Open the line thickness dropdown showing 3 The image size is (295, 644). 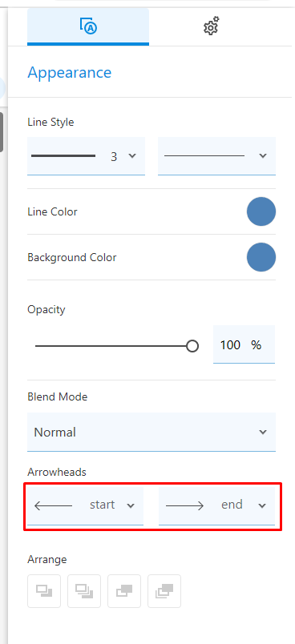click(86, 156)
